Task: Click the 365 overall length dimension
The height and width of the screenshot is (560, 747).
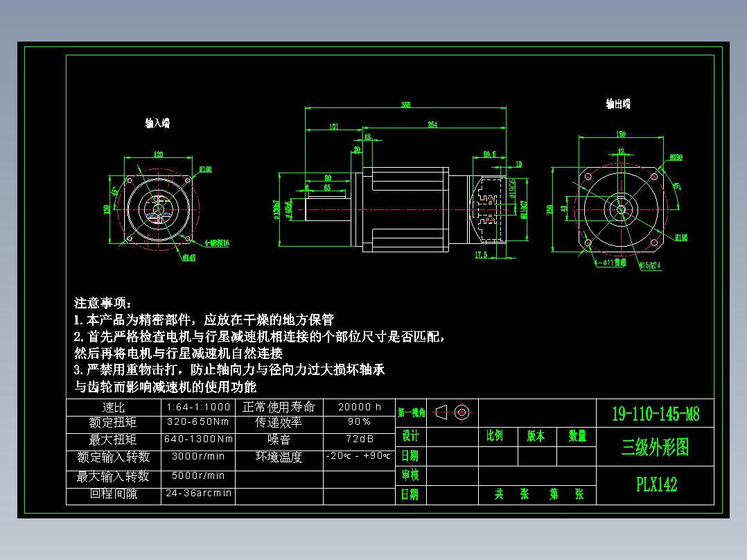Action: click(x=407, y=105)
